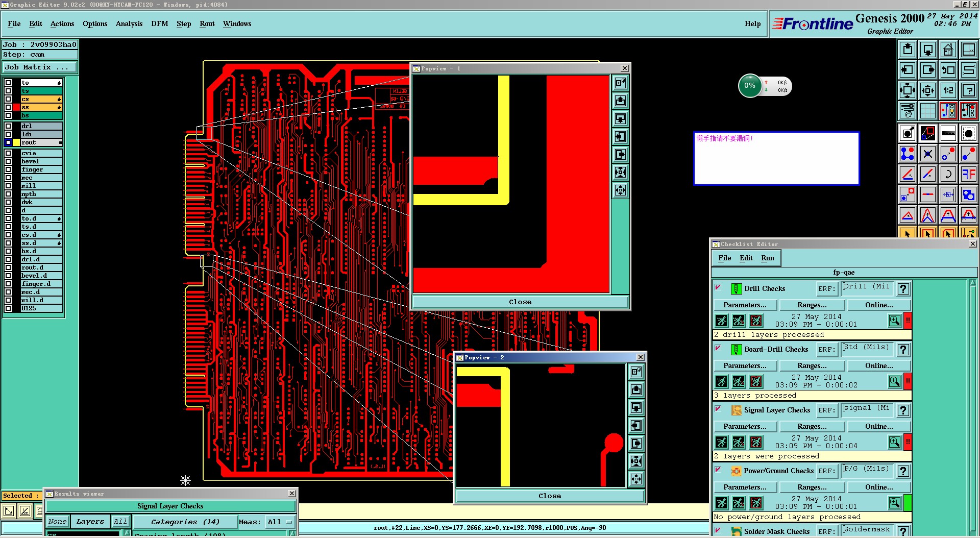Click Online button for Signal Layer Checks
Screen dimensions: 980x538
click(x=879, y=427)
